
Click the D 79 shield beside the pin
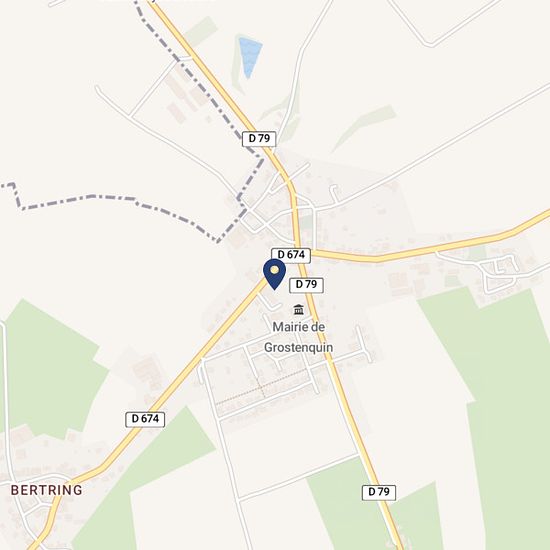[x=306, y=285]
